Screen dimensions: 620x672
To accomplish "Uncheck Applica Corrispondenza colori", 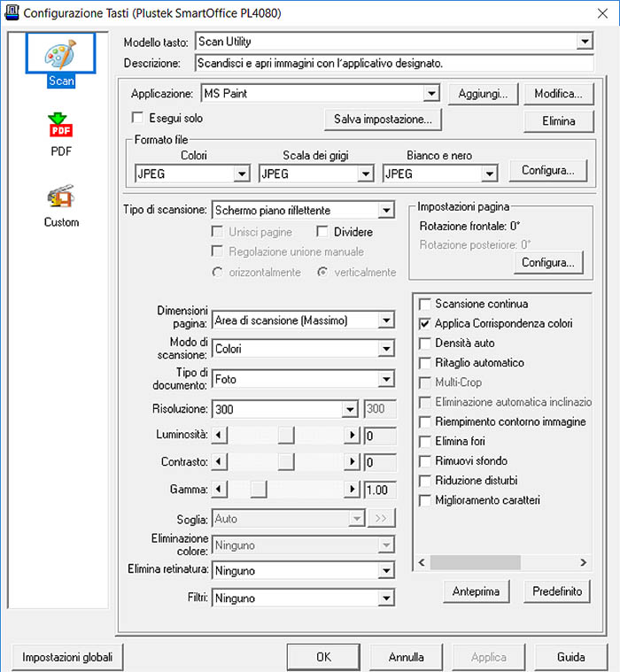I will [425, 324].
